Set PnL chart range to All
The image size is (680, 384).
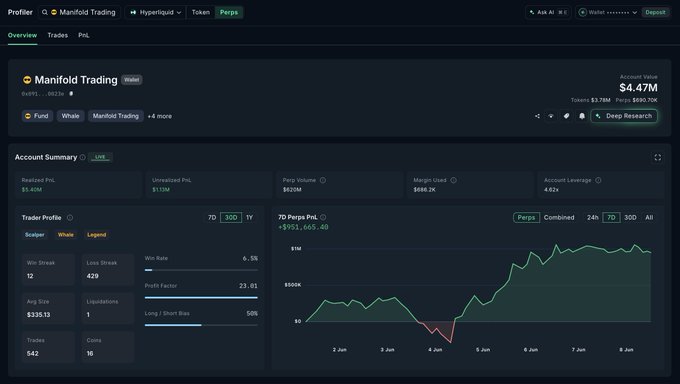pyautogui.click(x=649, y=217)
